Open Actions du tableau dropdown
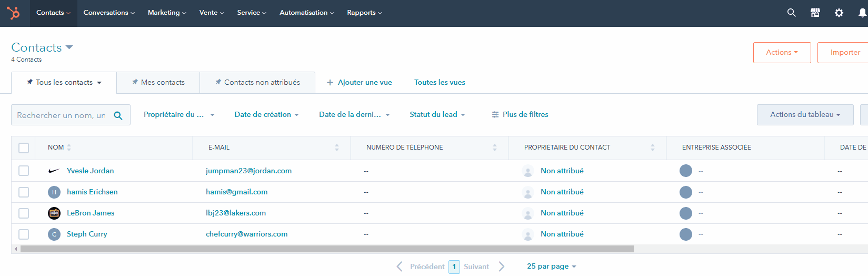This screenshot has width=868, height=276. click(805, 115)
